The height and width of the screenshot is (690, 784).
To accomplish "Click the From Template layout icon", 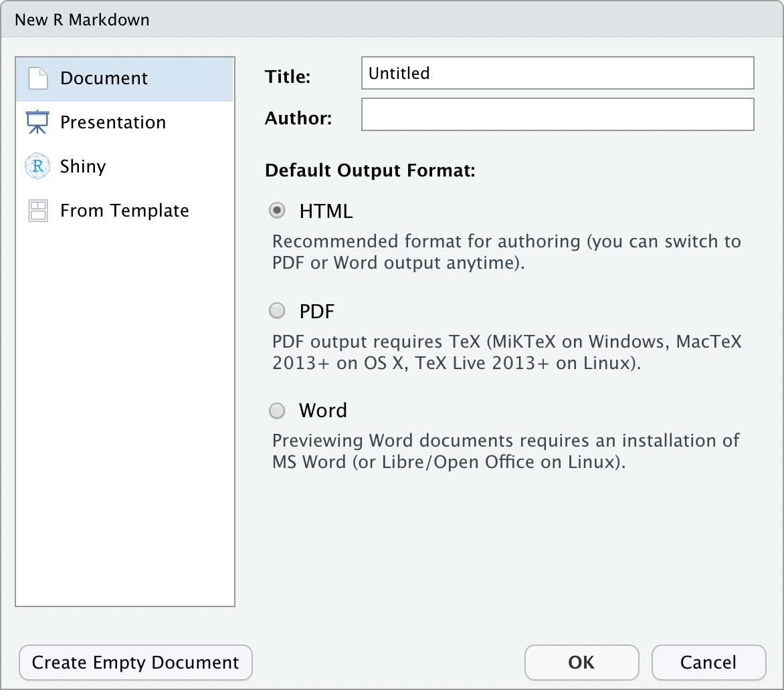I will point(38,211).
